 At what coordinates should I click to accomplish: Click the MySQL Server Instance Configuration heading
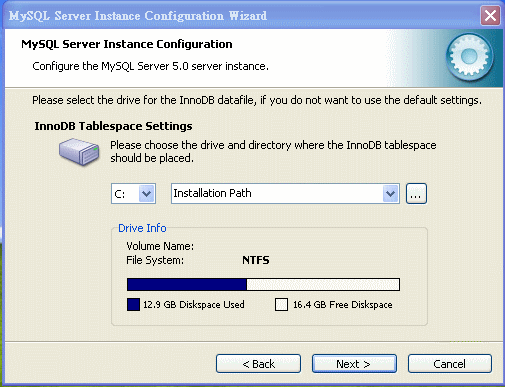[x=127, y=44]
